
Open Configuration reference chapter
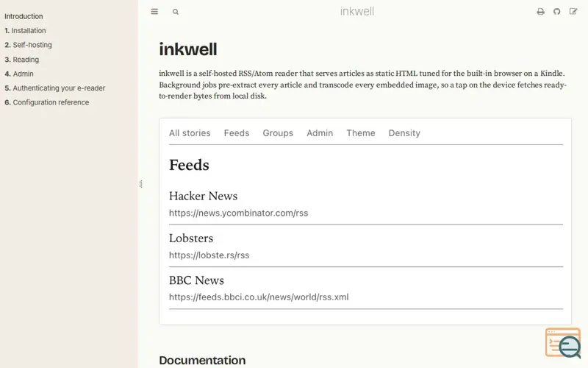[47, 102]
